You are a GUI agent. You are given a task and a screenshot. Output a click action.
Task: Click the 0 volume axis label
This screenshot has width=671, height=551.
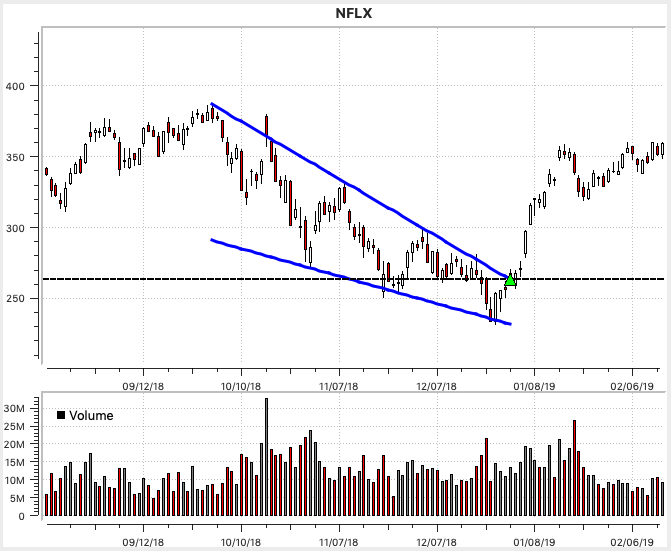click(x=21, y=516)
